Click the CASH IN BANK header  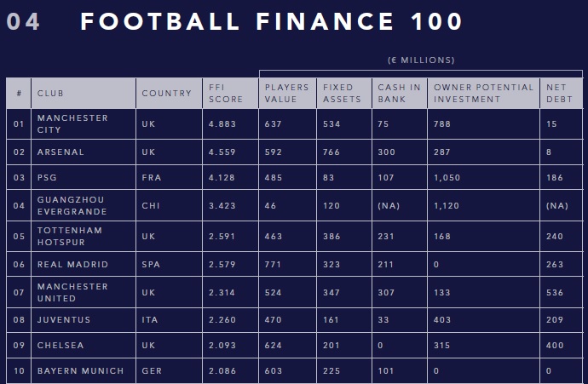400,94
